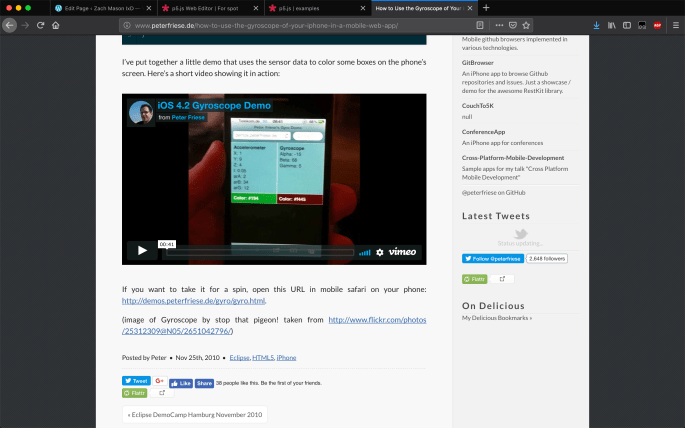The height and width of the screenshot is (428, 685).
Task: Open the iPhone category link
Action: [286, 358]
